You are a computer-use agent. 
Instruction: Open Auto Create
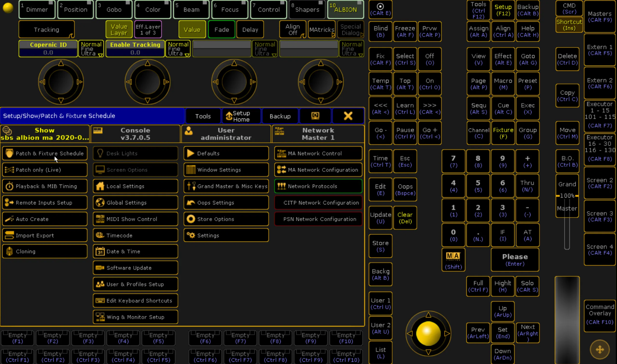[45, 219]
